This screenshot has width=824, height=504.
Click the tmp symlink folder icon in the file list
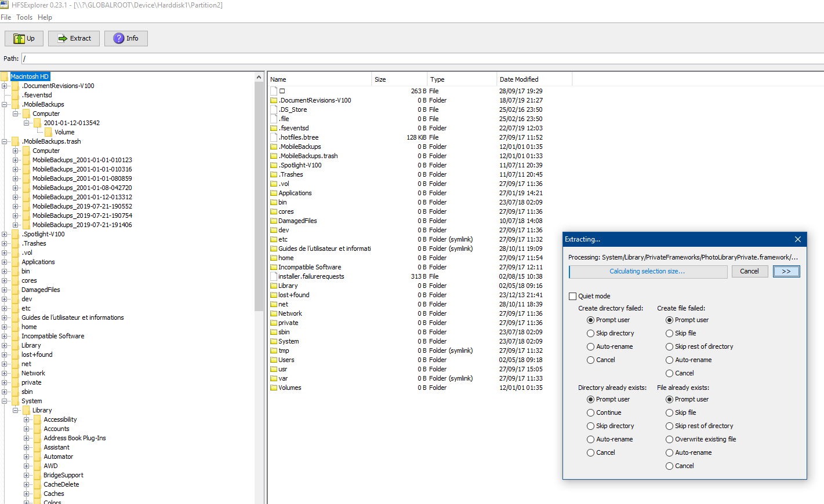coord(274,350)
